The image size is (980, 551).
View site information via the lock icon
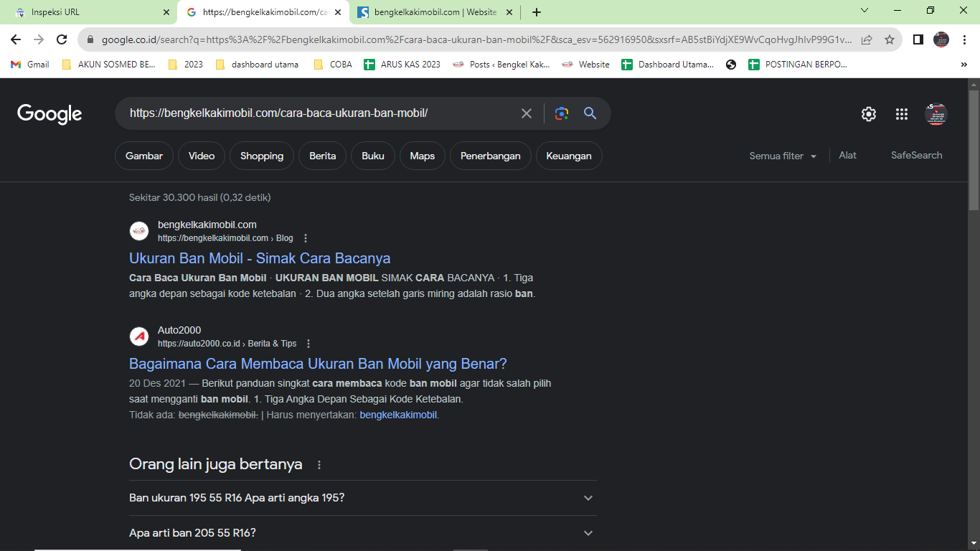[90, 40]
